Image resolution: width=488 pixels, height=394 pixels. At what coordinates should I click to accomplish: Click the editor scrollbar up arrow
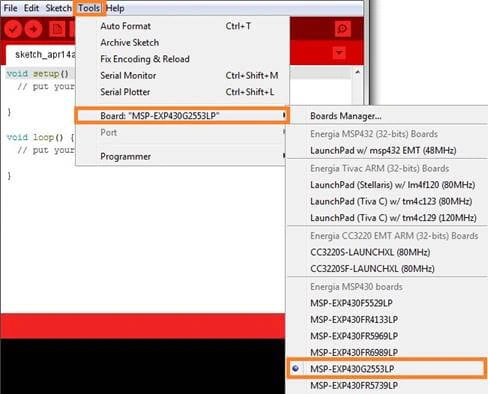357,72
